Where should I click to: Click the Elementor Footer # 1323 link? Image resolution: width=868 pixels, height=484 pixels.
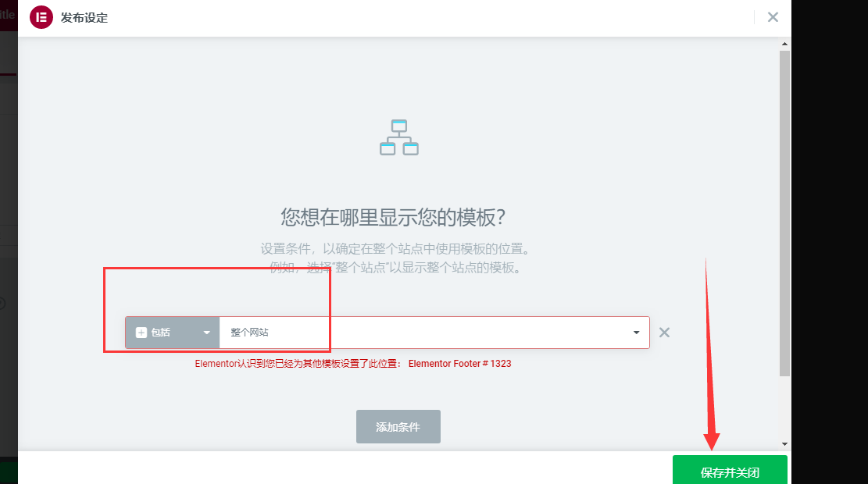459,363
